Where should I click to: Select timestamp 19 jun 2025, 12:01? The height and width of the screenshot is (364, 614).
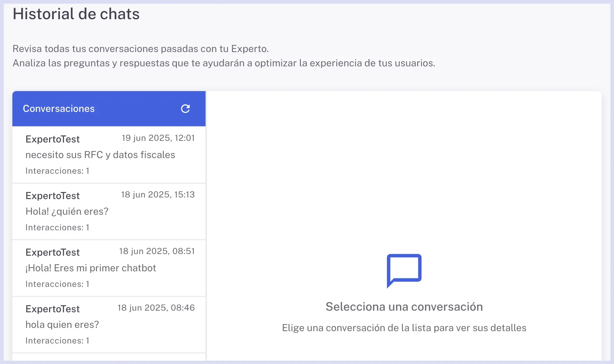pyautogui.click(x=158, y=138)
